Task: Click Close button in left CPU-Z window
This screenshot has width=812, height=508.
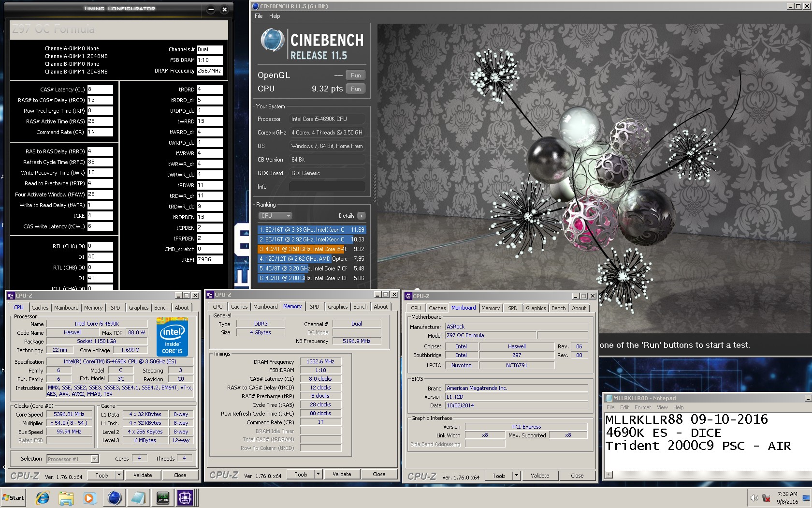Action: (180, 475)
